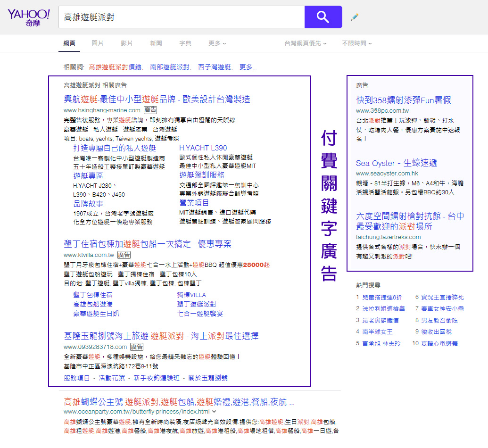Switch to the 字典 tab
488x448 pixels.
click(185, 43)
